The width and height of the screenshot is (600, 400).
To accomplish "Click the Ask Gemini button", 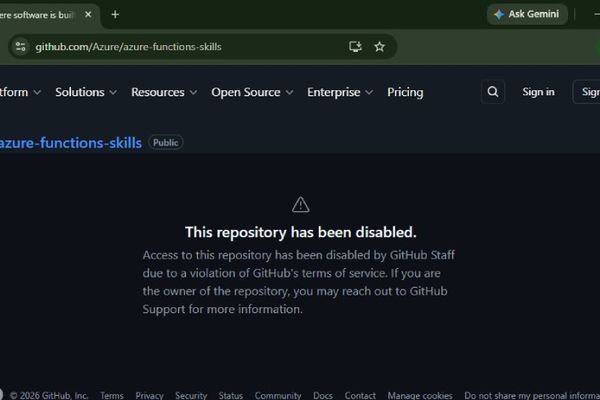I will 527,14.
